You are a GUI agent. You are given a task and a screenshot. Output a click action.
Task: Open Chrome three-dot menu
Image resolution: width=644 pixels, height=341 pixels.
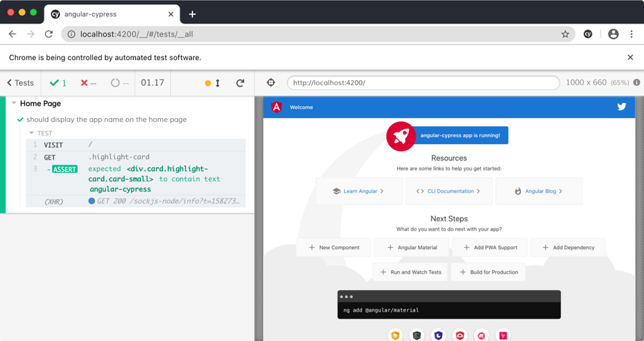(x=632, y=34)
